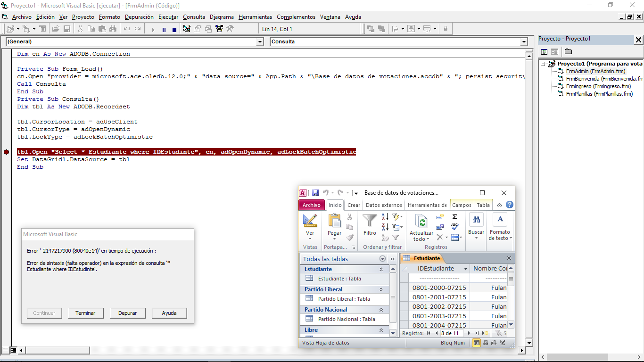Collapse the Proyecto1 tree node
644x362 pixels.
pos(543,64)
